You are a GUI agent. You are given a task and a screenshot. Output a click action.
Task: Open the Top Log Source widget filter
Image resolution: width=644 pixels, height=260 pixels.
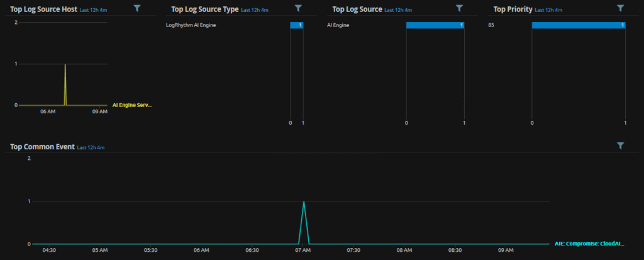click(x=460, y=8)
